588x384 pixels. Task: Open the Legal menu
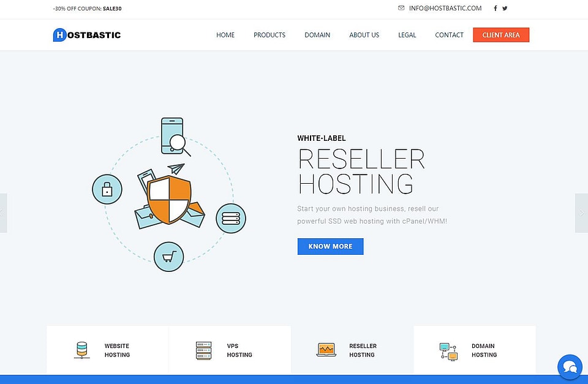click(407, 35)
